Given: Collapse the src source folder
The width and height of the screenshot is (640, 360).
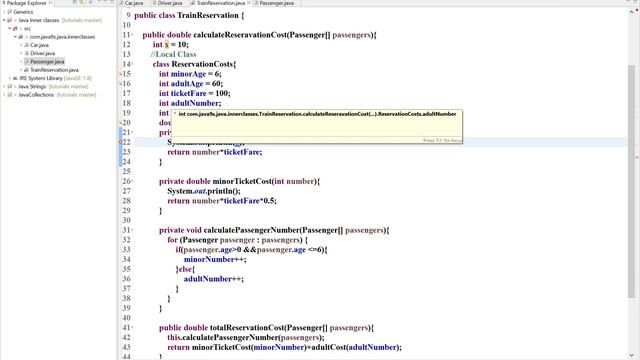Looking at the screenshot, I should [x=10, y=29].
